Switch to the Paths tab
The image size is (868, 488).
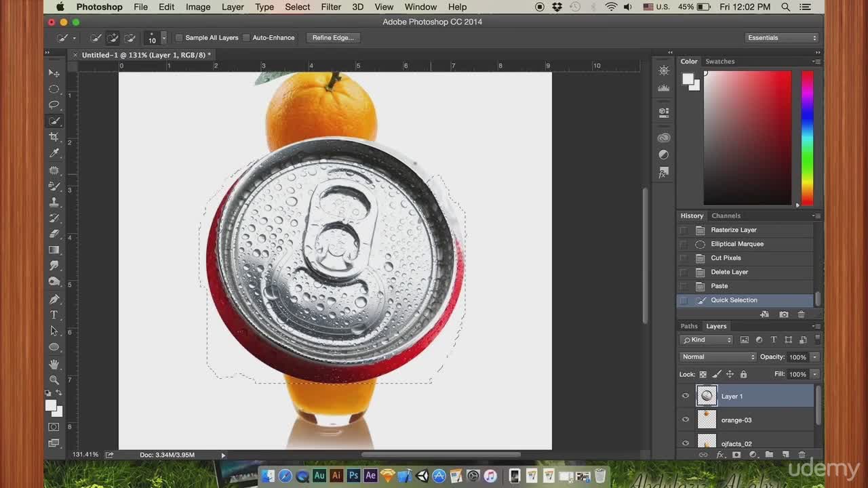689,327
